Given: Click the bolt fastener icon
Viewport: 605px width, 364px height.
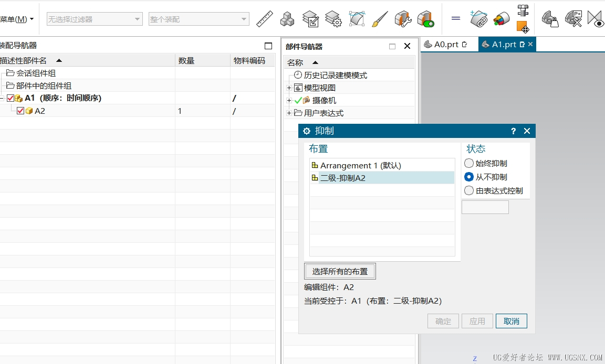Looking at the screenshot, I should (x=523, y=10).
